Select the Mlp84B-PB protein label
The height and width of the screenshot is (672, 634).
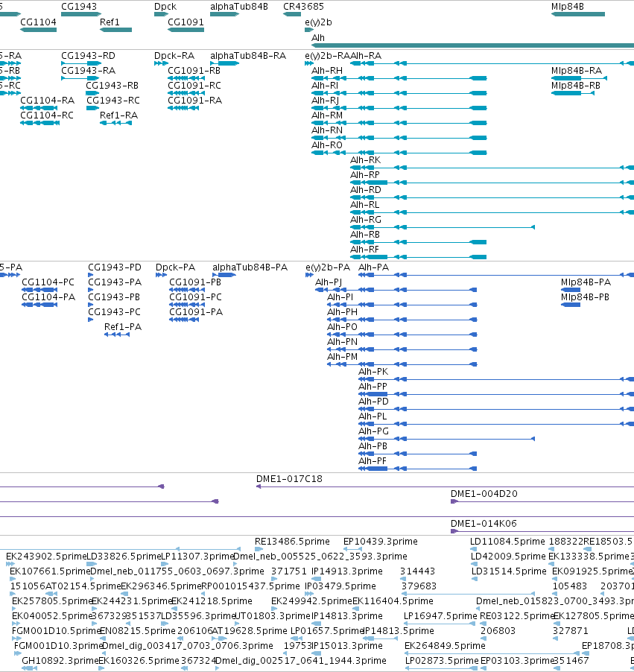coord(585,297)
